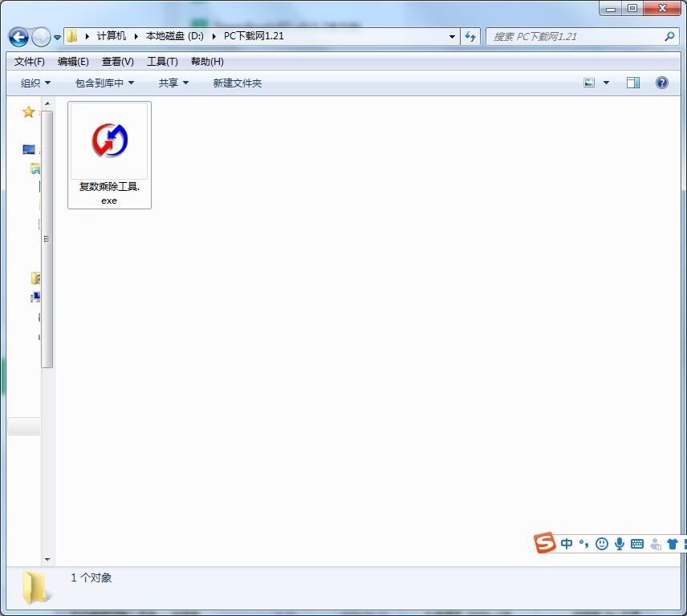This screenshot has width=687, height=616.
Task: Go back with the blue arrow
Action: pyautogui.click(x=18, y=37)
